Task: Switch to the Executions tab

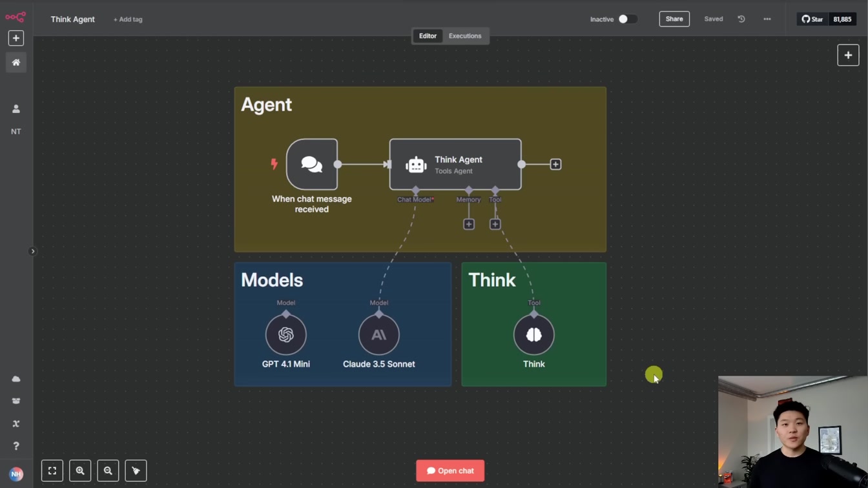Action: (x=465, y=36)
